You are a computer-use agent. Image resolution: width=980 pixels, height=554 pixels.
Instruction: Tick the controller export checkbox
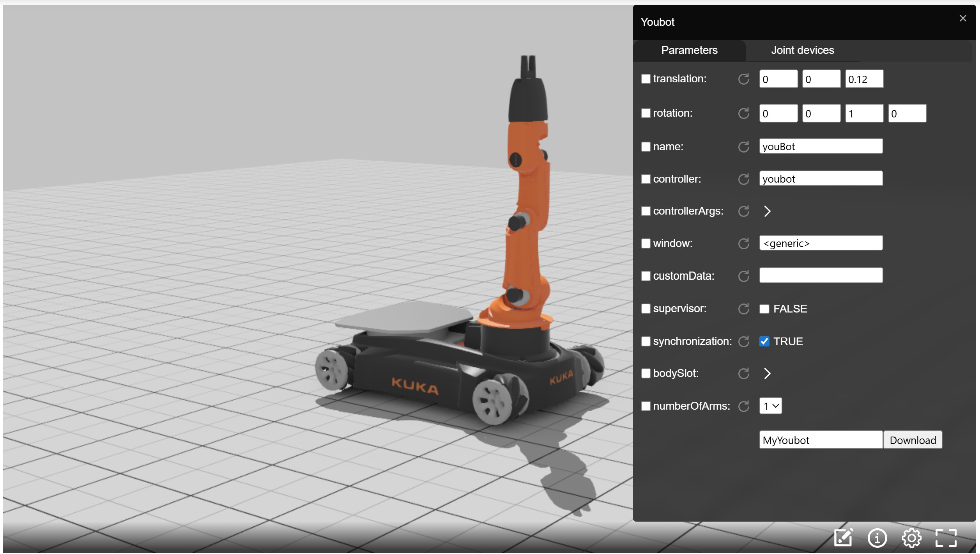[646, 179]
